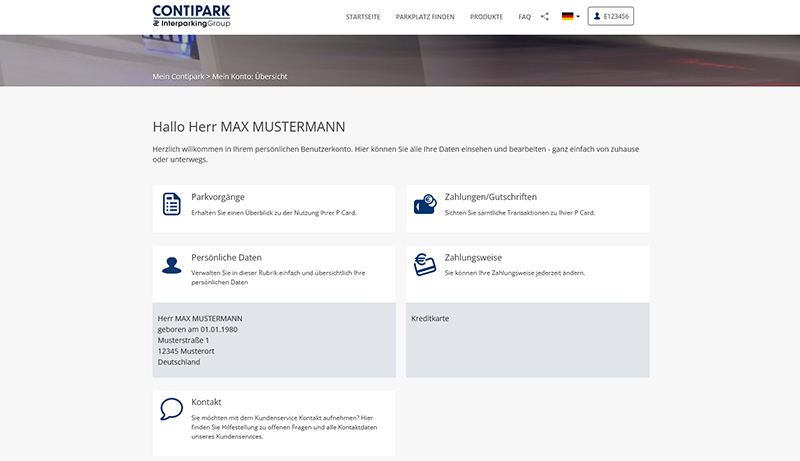Click the Persönliche Daten person icon
The width and height of the screenshot is (800, 461).
[172, 265]
